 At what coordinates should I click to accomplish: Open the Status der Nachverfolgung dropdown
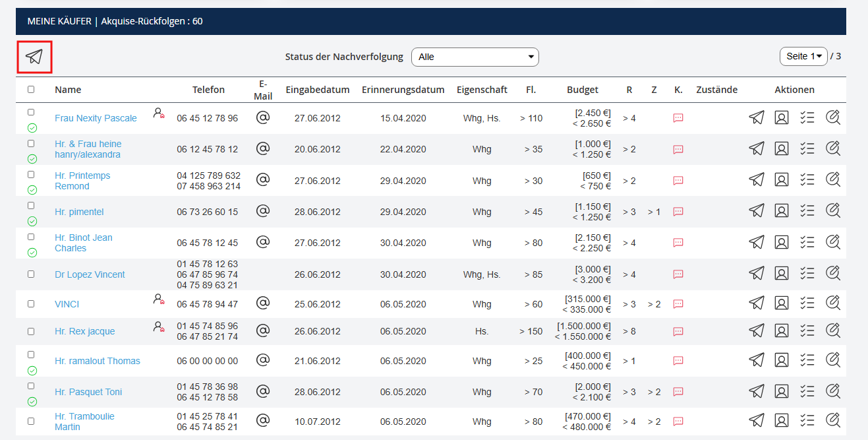tap(475, 57)
